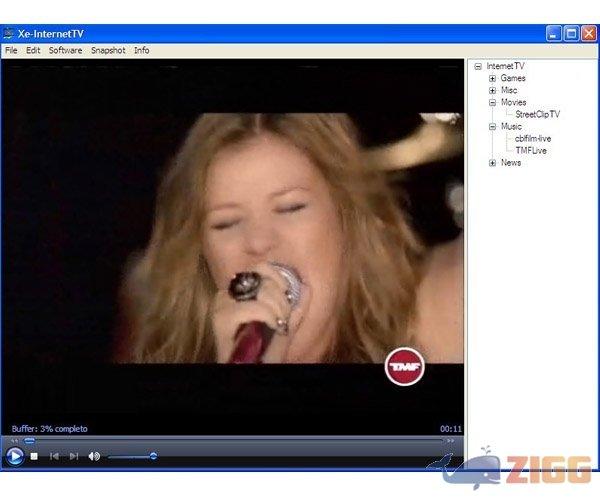Skip to the next track
The width and height of the screenshot is (600, 500).
coord(73,456)
